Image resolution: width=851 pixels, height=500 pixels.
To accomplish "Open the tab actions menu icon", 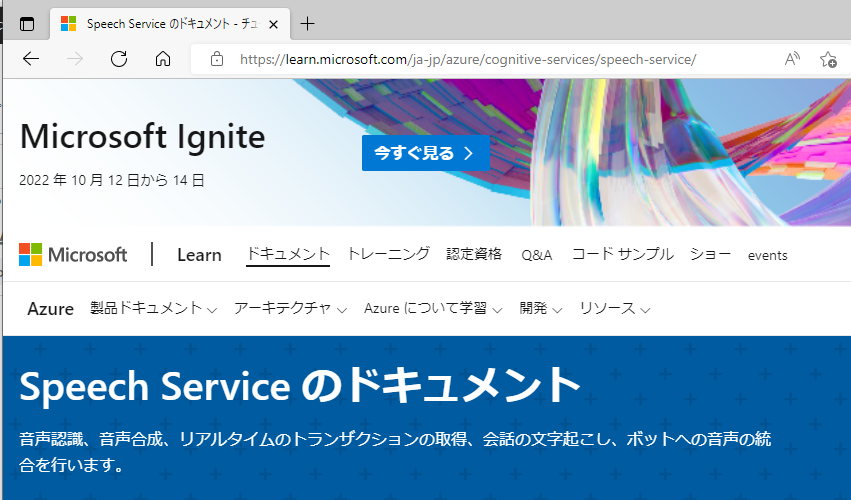I will tap(27, 24).
